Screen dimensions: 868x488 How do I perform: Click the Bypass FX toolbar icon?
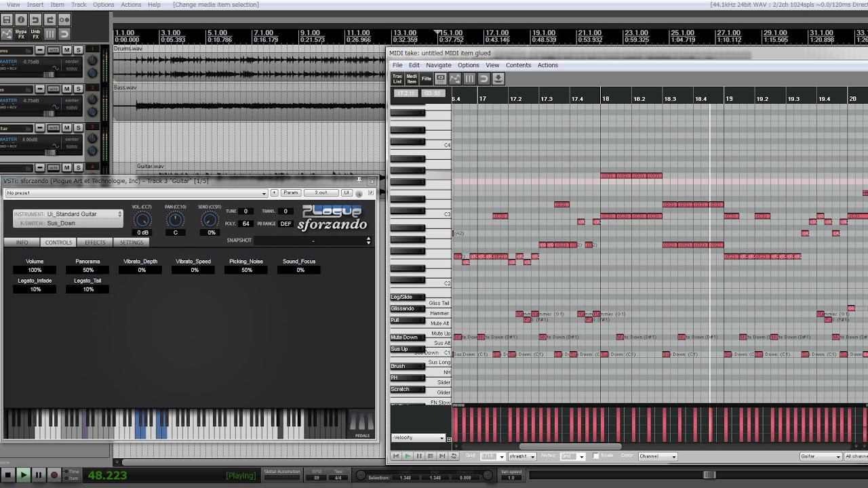point(21,34)
